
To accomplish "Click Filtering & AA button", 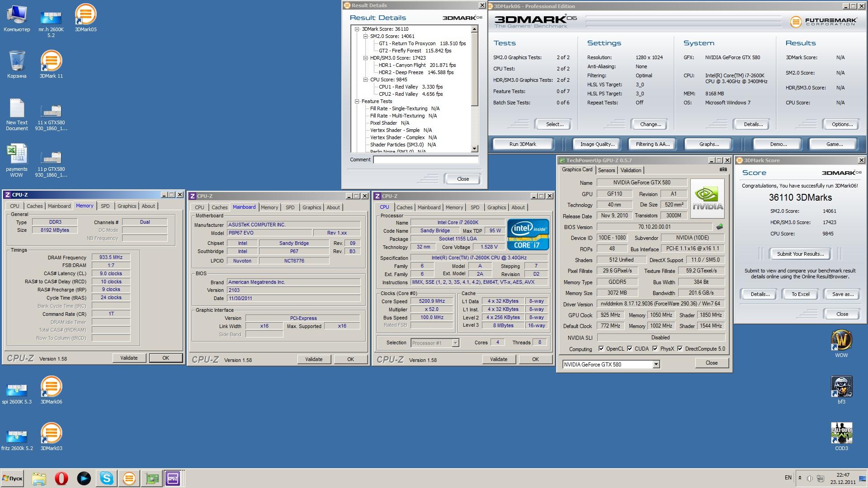I will click(x=653, y=144).
